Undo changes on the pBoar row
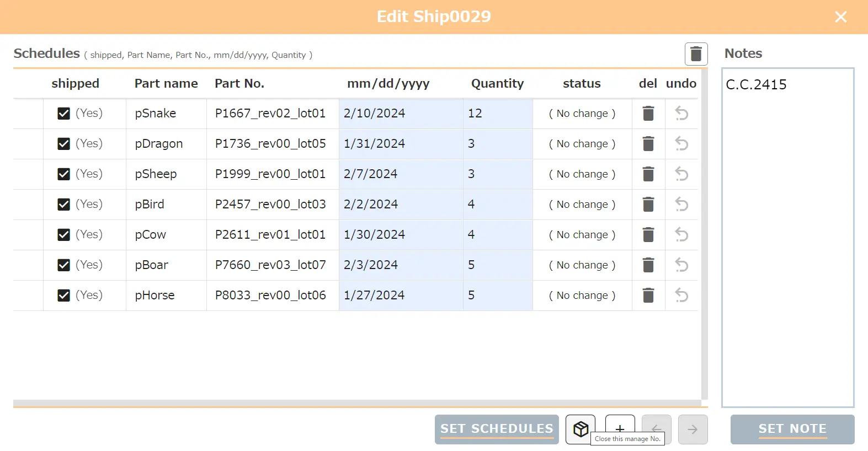This screenshot has height=451, width=868. coord(681,265)
